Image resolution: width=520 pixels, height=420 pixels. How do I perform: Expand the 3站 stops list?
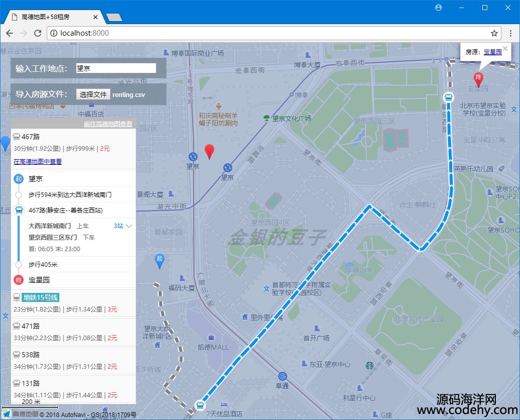[x=123, y=226]
